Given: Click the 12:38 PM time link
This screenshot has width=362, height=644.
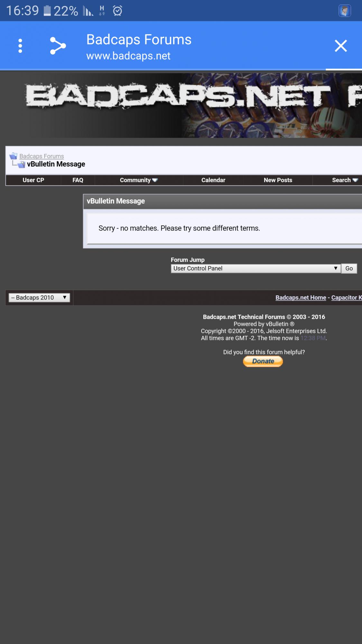Looking at the screenshot, I should click(x=313, y=338).
